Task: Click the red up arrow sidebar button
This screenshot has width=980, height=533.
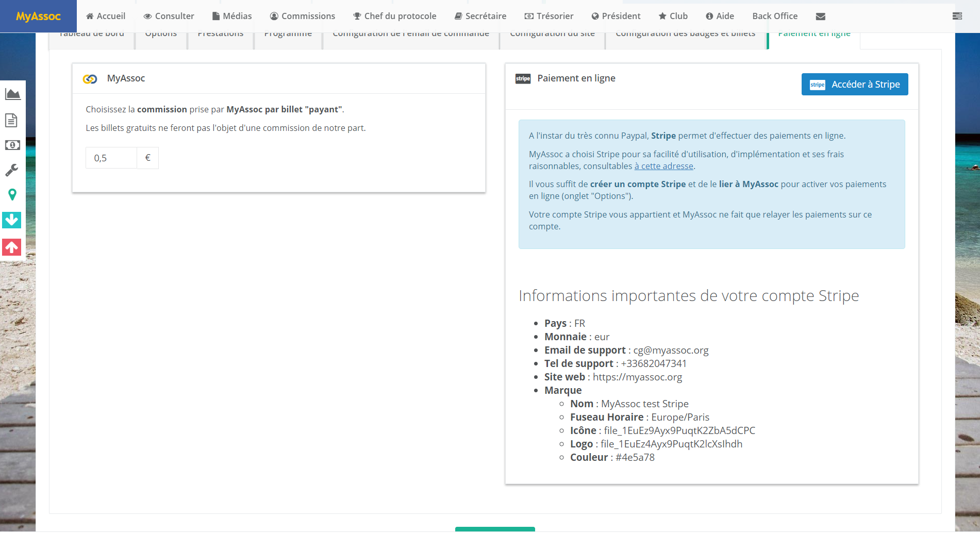Action: 12,247
